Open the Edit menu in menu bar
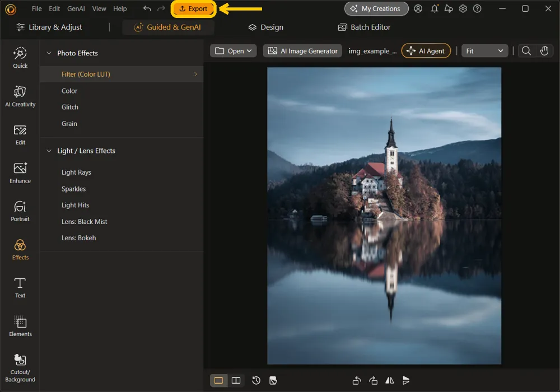Viewport: 560px width, 392px height. pos(54,8)
